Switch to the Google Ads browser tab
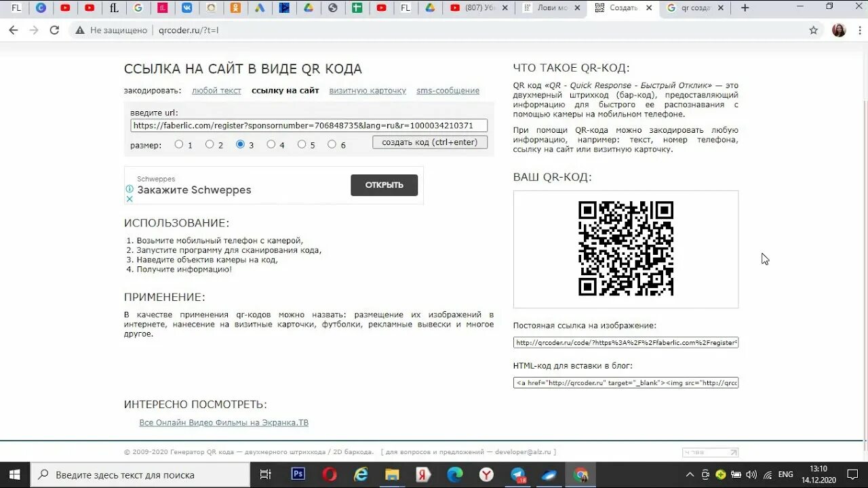The image size is (868, 488). (x=260, y=8)
